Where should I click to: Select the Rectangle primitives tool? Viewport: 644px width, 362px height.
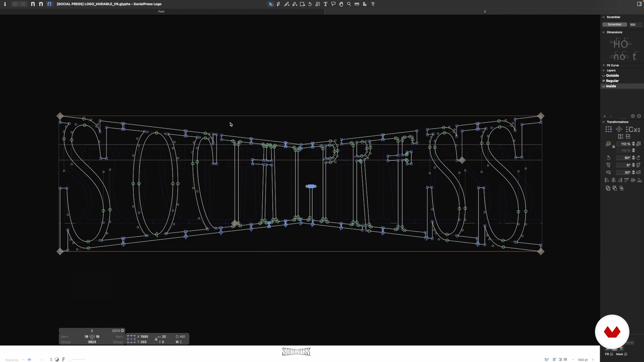pos(302,4)
